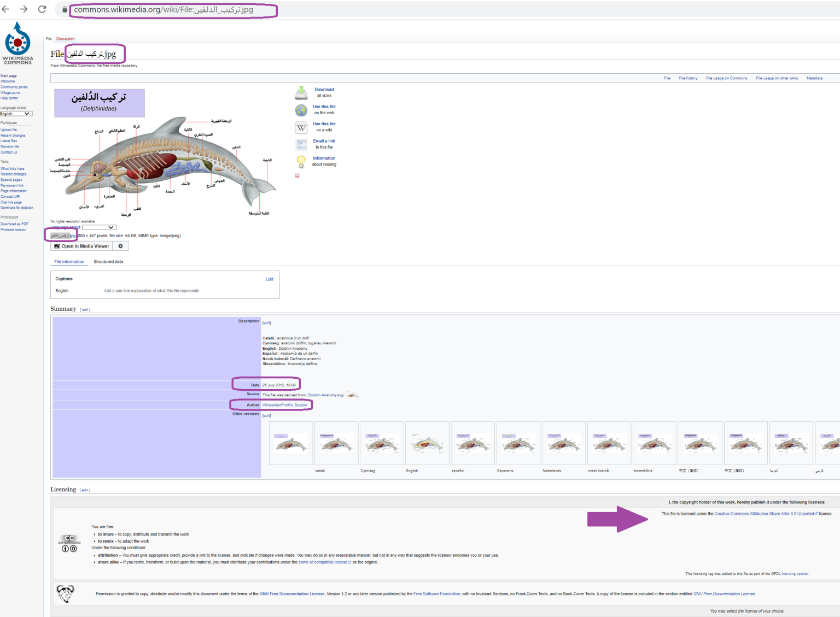The image size is (840, 617).
Task: Expand the language select below the image
Action: pos(99,227)
